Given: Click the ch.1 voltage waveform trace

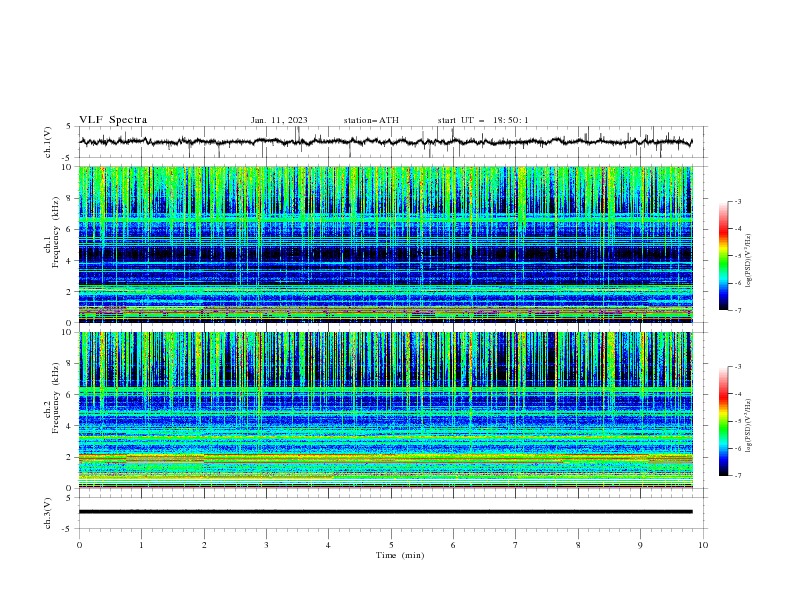Looking at the screenshot, I should (385, 142).
